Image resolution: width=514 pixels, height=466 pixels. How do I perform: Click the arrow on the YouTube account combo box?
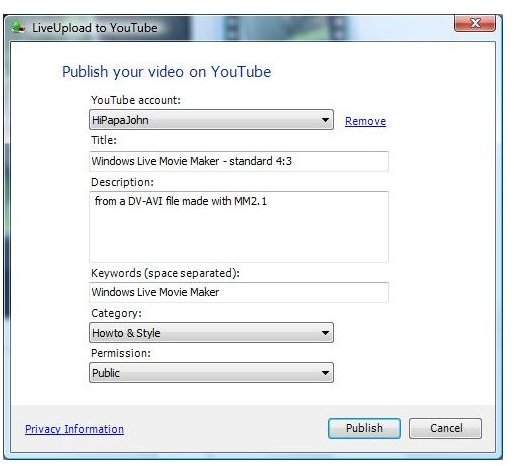pyautogui.click(x=325, y=120)
